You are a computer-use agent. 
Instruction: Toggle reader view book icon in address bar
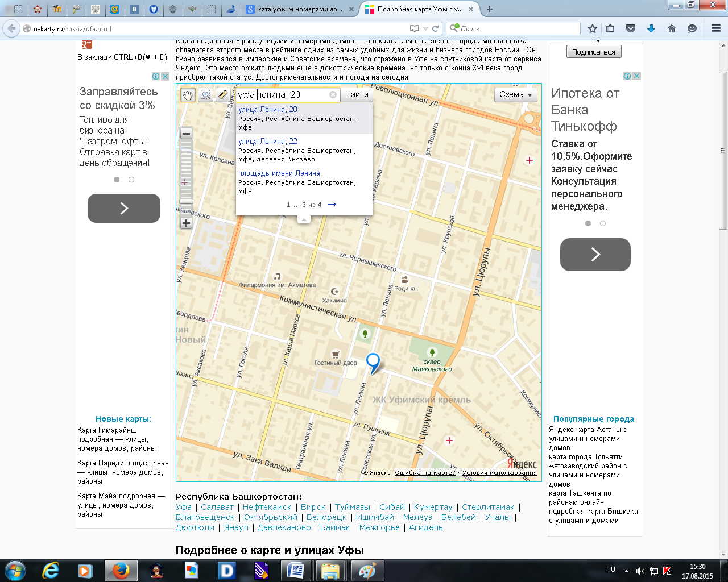coord(415,28)
